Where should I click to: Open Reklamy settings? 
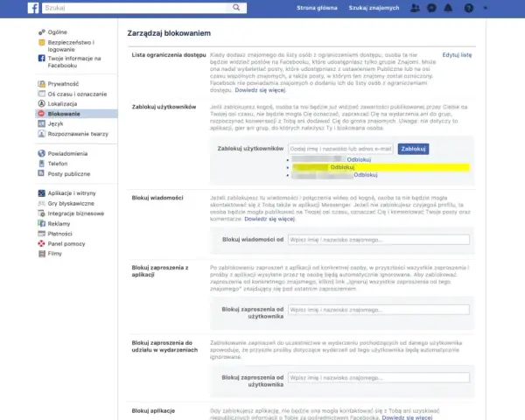click(59, 223)
